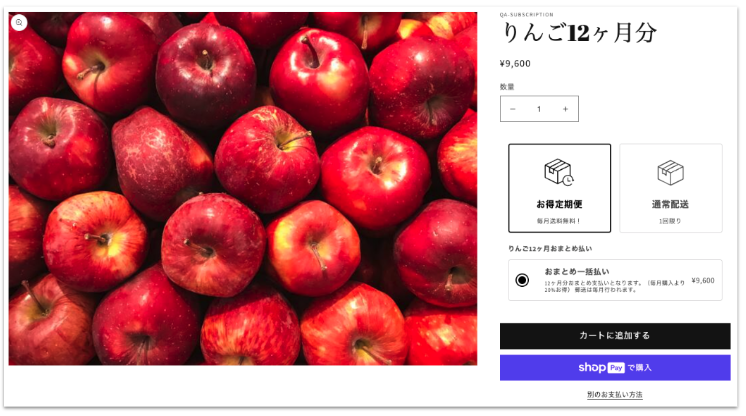Select the 通常配送 purchase option label

pyautogui.click(x=670, y=204)
